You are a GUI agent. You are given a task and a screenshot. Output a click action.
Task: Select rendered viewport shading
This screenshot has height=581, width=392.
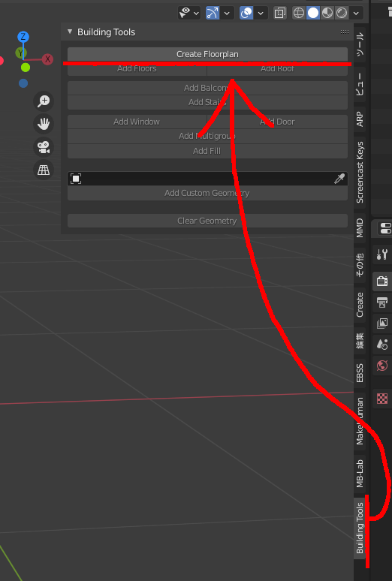[x=342, y=13]
